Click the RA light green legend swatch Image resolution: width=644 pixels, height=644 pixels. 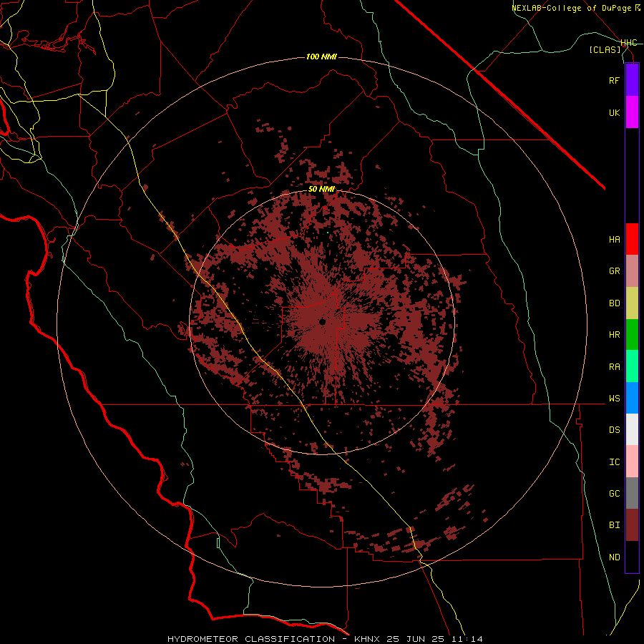[x=632, y=366]
